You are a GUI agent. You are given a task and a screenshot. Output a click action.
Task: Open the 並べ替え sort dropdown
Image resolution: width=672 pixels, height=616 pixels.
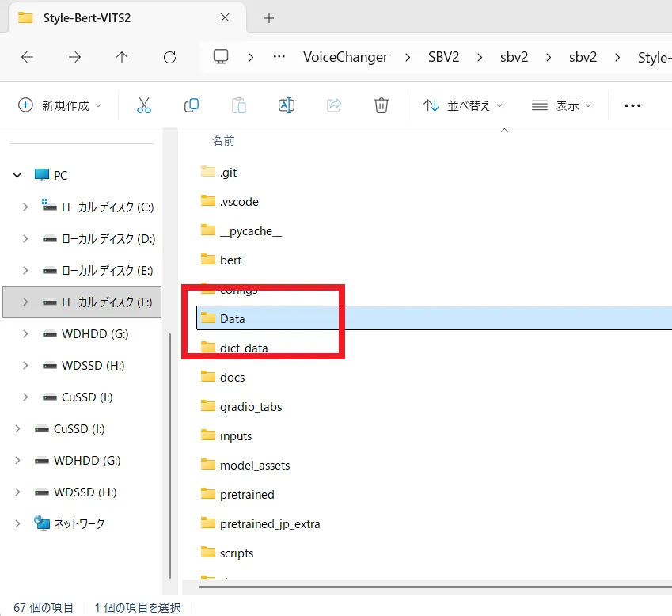tap(463, 105)
